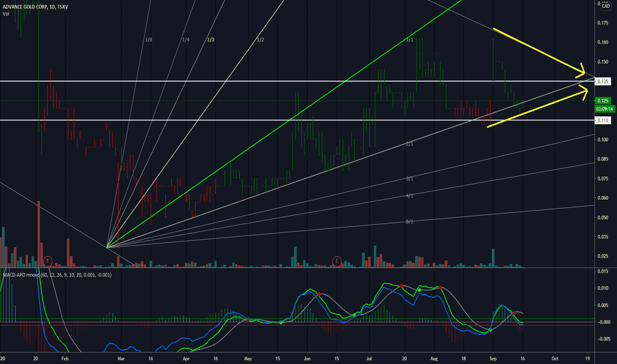Click the 0.100 price scale value
The width and height of the screenshot is (617, 364).
[x=602, y=140]
